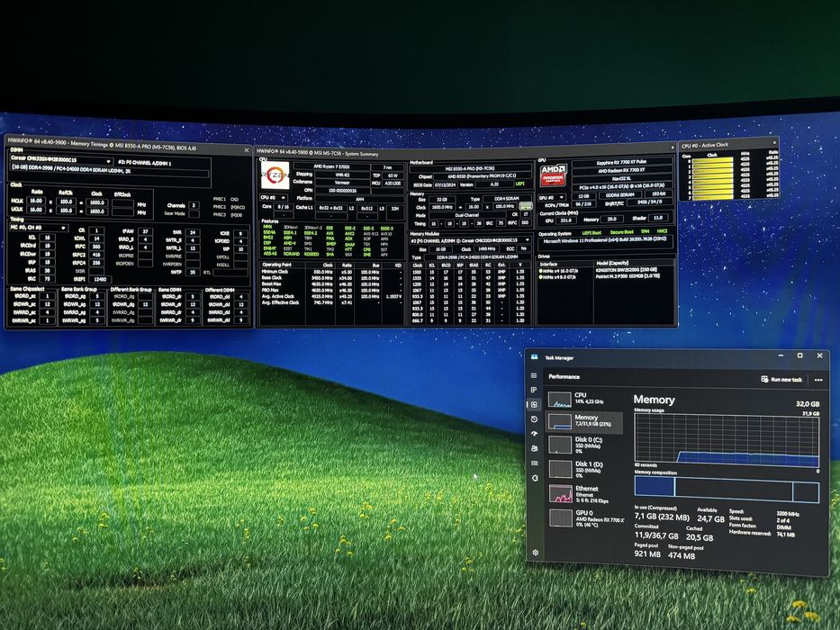840x630 pixels.
Task: Open Details page icon in Task Manager
Action: (535, 463)
